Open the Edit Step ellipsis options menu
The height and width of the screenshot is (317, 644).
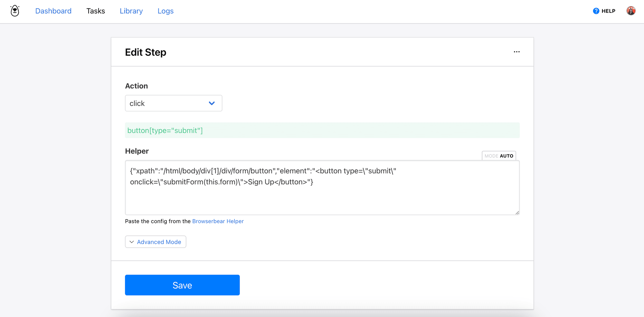[x=517, y=51]
